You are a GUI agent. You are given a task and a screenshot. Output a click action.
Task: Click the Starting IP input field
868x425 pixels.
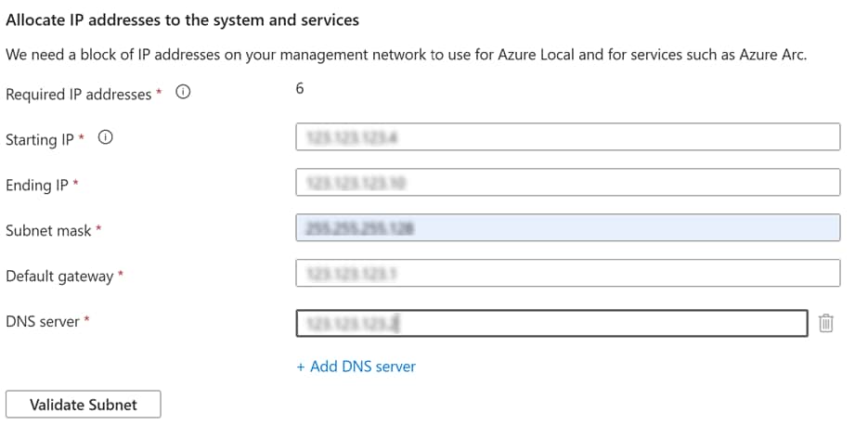pyautogui.click(x=568, y=136)
